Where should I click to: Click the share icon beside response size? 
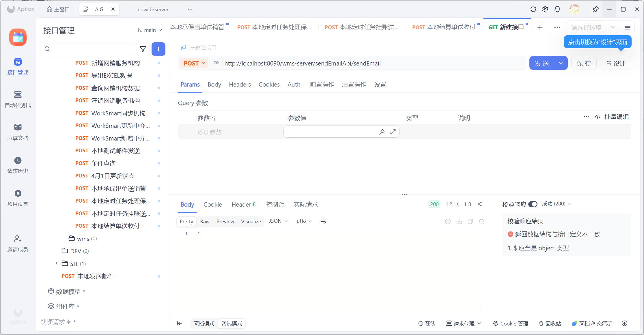(x=480, y=204)
